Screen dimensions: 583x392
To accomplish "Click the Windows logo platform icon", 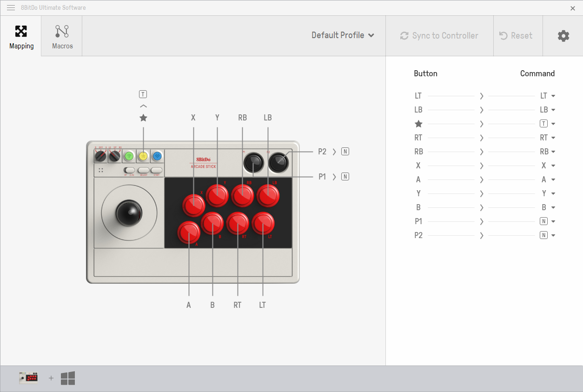I will (x=68, y=378).
